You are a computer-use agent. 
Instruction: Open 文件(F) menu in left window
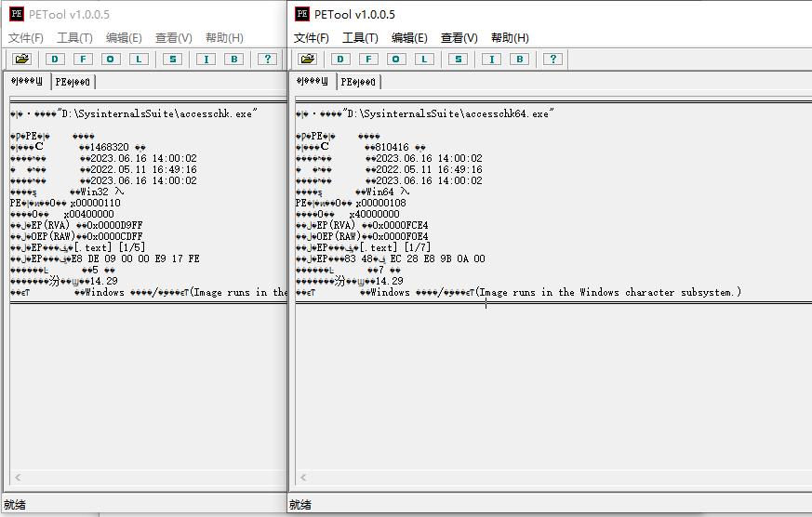[x=26, y=38]
